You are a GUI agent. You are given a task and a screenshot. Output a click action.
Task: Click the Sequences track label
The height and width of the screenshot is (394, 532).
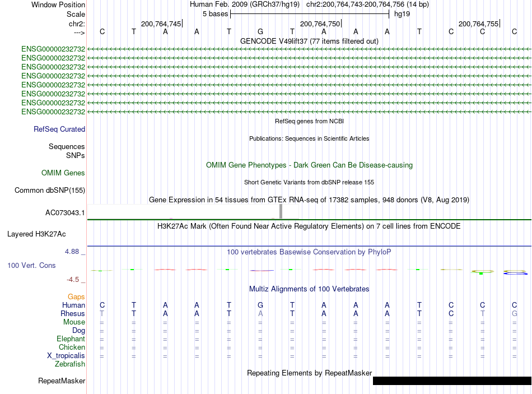pos(67,146)
